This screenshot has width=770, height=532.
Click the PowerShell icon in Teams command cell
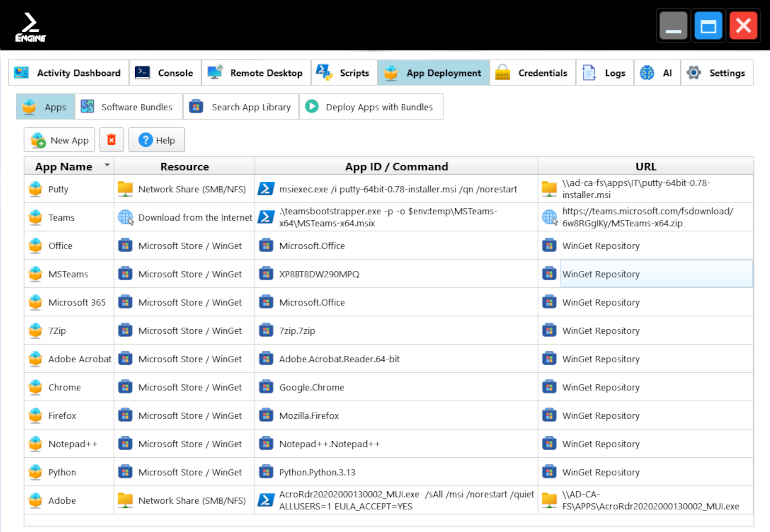[267, 217]
